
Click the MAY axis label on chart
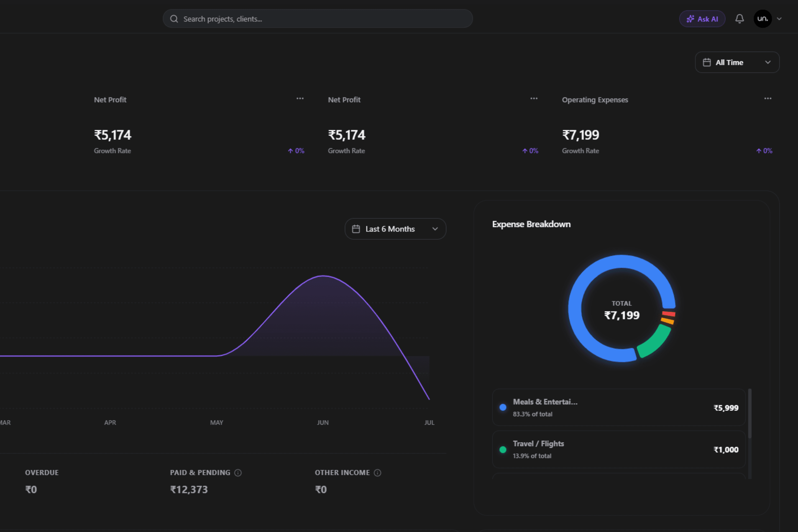coord(216,422)
